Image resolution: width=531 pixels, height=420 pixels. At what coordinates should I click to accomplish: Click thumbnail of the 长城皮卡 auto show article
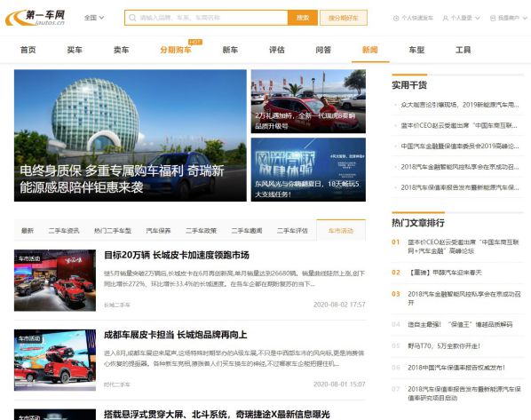(55, 281)
